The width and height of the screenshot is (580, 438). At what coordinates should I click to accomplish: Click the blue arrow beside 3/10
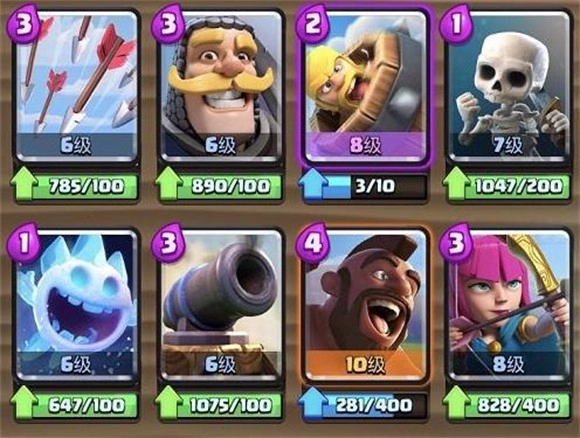(x=313, y=183)
